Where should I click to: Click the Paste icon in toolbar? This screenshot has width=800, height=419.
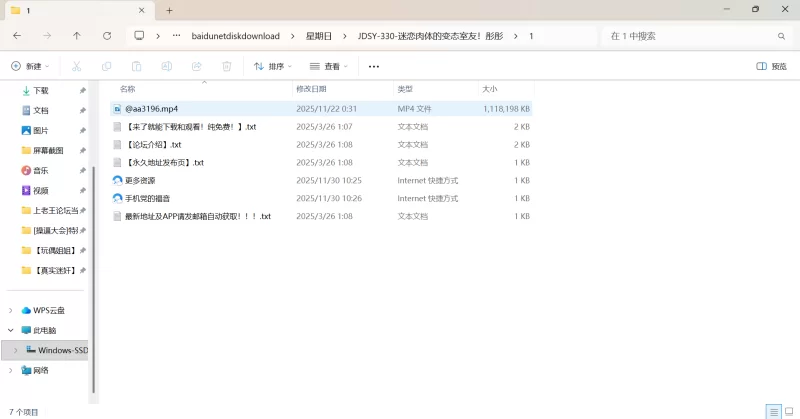point(136,66)
